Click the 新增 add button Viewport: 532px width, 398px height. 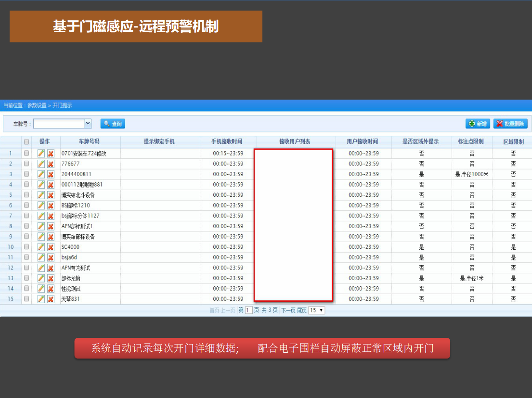tap(478, 124)
